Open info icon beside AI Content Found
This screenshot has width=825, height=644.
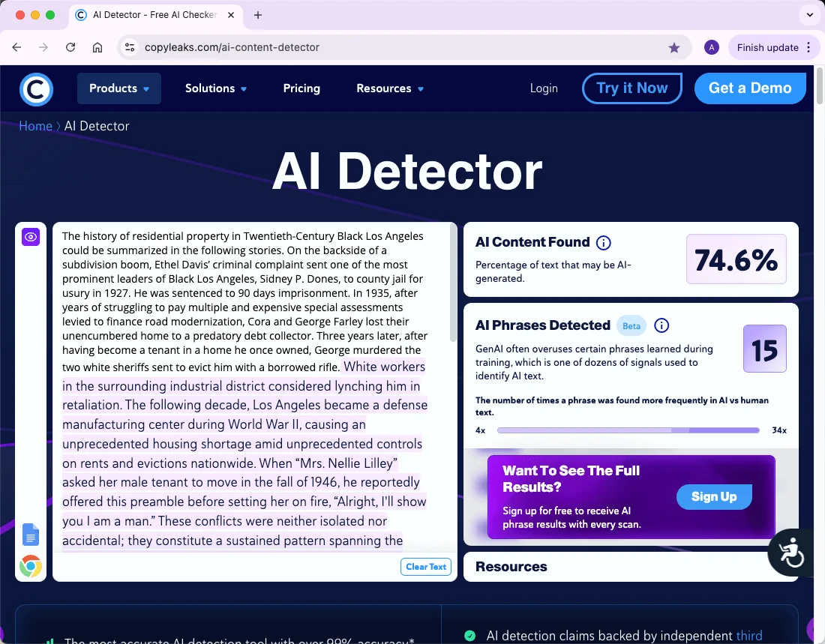[x=604, y=243]
